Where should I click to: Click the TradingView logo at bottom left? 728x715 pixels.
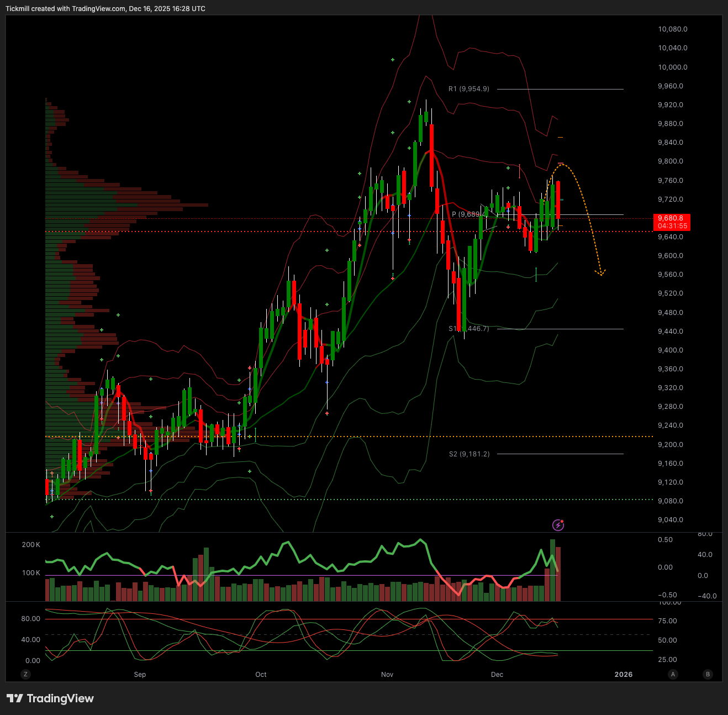(50, 698)
